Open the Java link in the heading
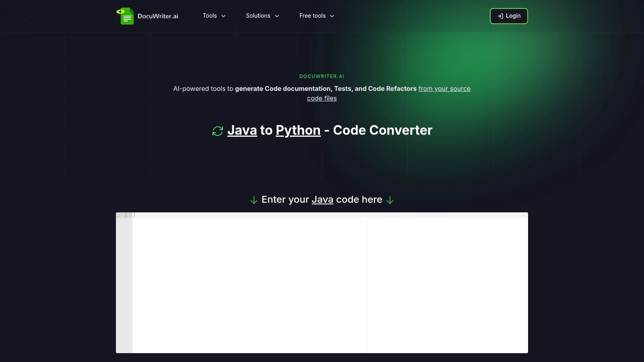 coord(242,130)
